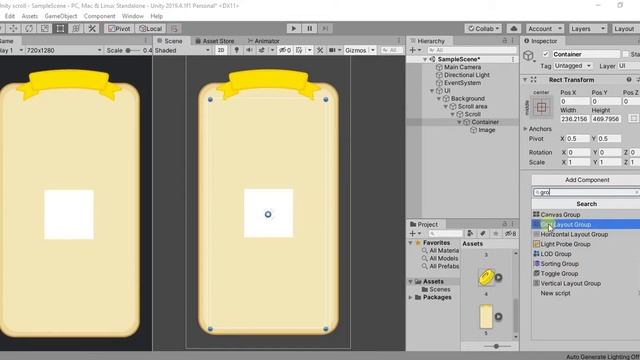Open the Assets menu
The image size is (640, 360).
coord(30,16)
